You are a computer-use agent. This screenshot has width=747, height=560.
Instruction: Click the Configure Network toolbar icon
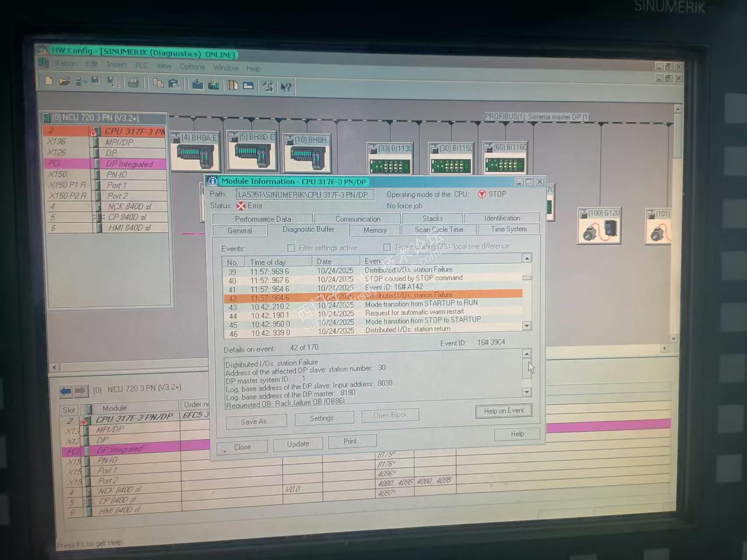point(268,86)
